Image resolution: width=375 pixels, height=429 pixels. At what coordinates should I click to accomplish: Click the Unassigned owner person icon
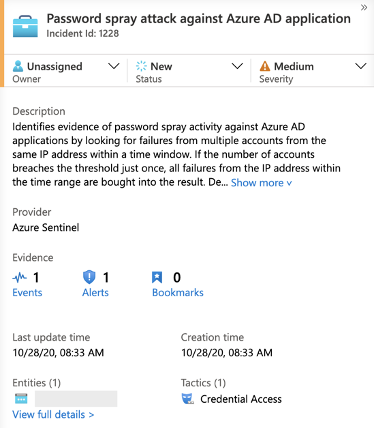point(18,66)
